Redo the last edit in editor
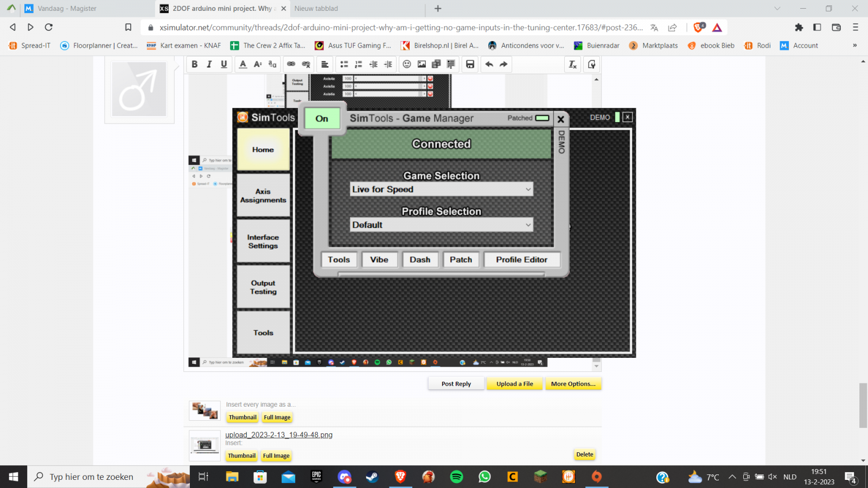Image resolution: width=868 pixels, height=488 pixels. pos(503,65)
